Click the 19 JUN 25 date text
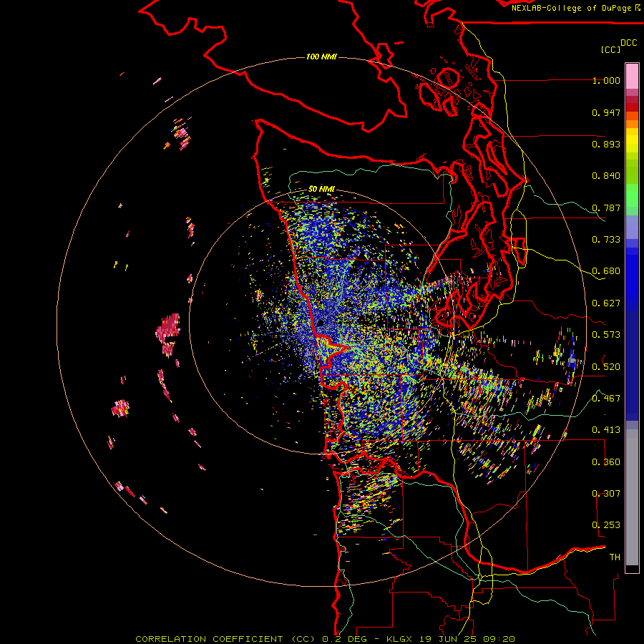Image resolution: width=644 pixels, height=644 pixels. pyautogui.click(x=447, y=639)
